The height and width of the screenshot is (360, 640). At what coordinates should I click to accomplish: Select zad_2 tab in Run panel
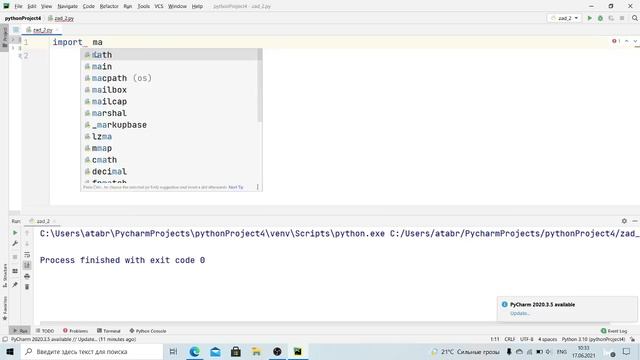click(42, 221)
